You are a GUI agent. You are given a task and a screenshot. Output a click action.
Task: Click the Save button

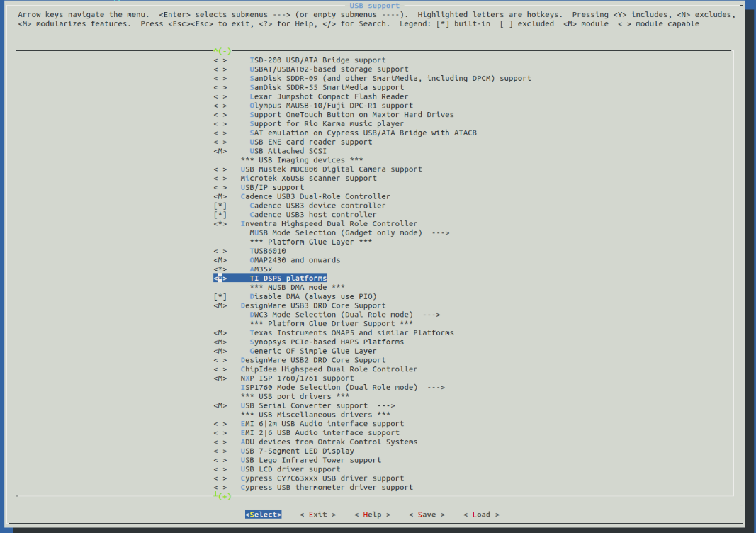click(427, 515)
